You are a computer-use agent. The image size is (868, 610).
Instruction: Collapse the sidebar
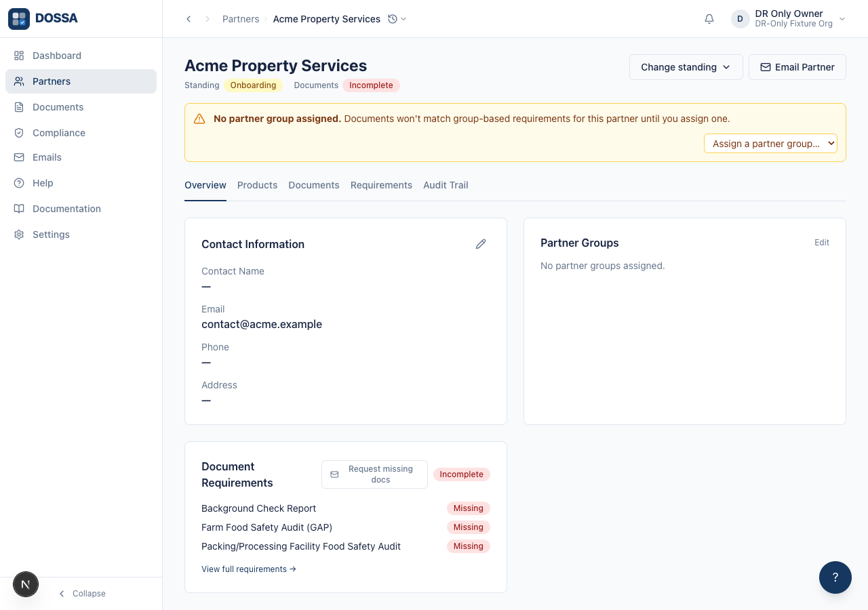pyautogui.click(x=81, y=594)
